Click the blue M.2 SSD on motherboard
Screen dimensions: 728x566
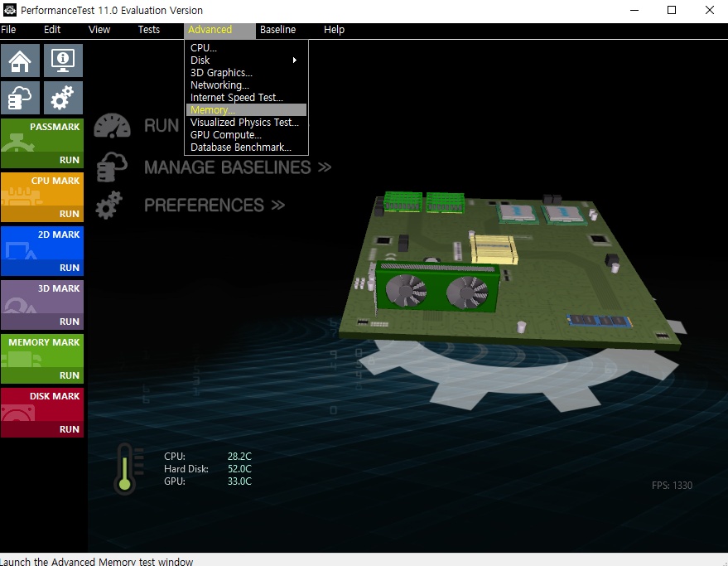pyautogui.click(x=600, y=321)
